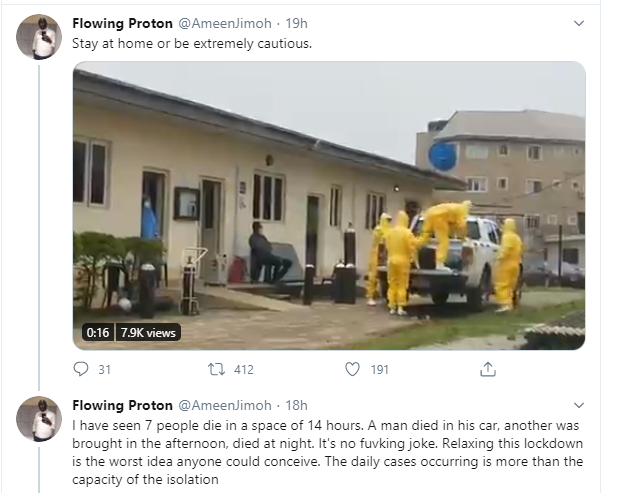Open the chevron menu on the 18h tweet
618x493 pixels.
coord(578,405)
